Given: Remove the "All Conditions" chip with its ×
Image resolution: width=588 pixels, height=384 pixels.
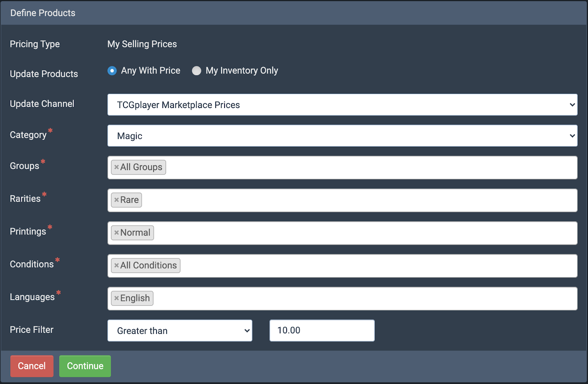Looking at the screenshot, I should (x=117, y=265).
